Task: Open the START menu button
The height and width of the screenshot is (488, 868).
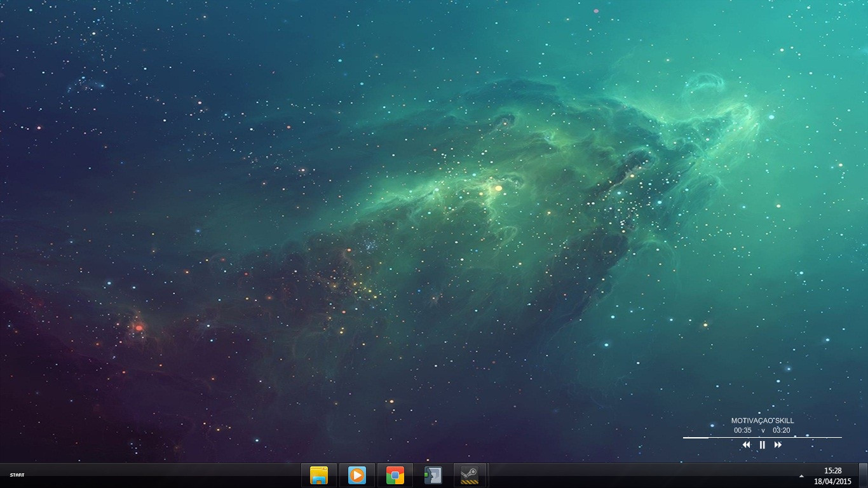Action: [x=17, y=475]
